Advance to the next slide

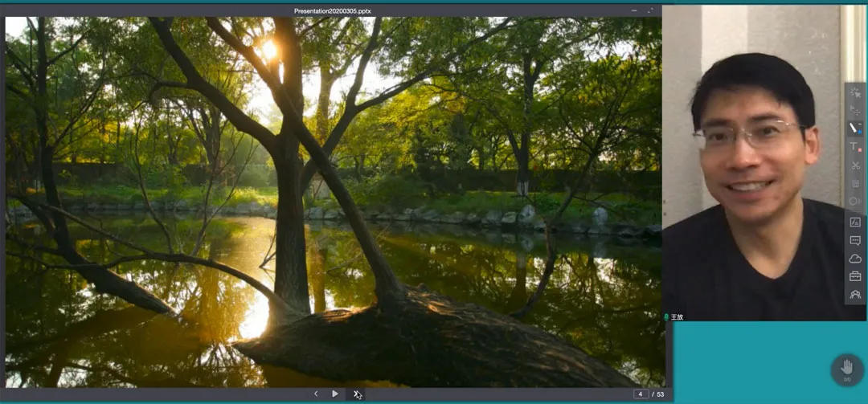tap(335, 394)
